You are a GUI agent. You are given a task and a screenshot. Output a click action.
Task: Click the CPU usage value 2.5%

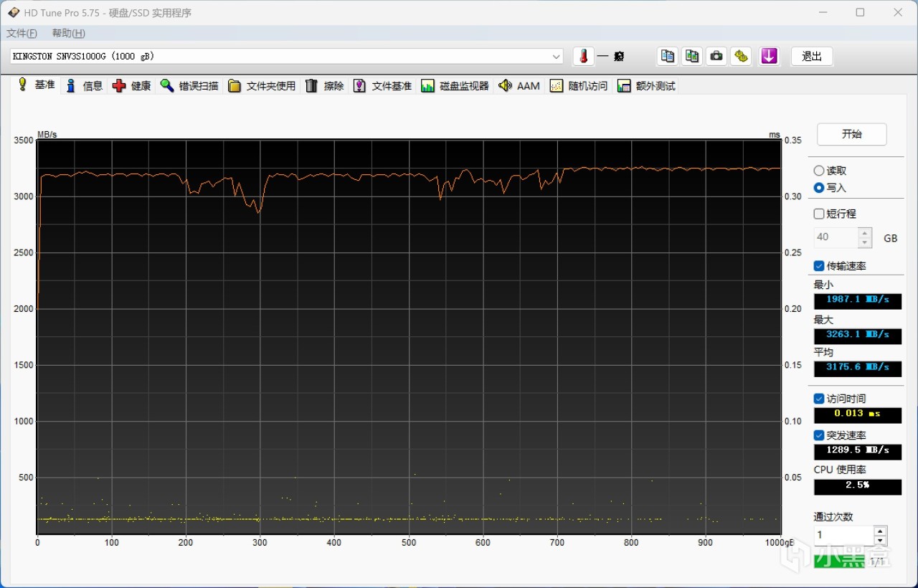point(858,485)
